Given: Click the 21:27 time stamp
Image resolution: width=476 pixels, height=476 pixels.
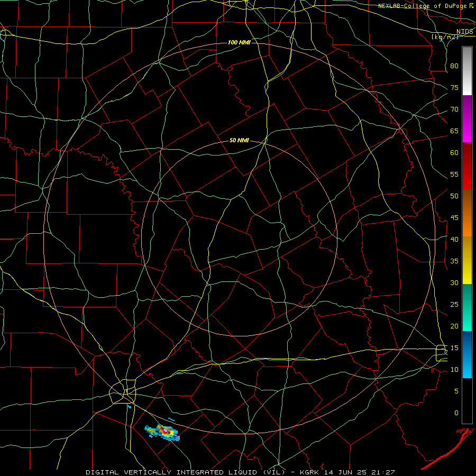Looking at the screenshot, I should click(382, 472).
